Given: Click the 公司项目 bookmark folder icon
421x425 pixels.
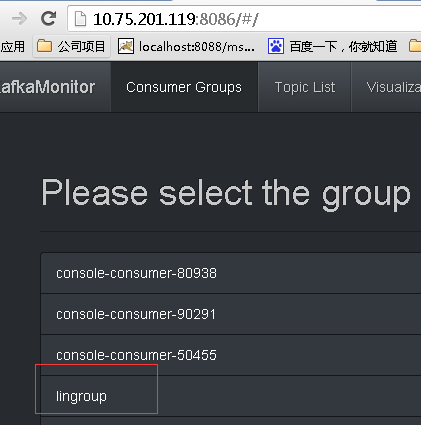Looking at the screenshot, I should [44, 46].
